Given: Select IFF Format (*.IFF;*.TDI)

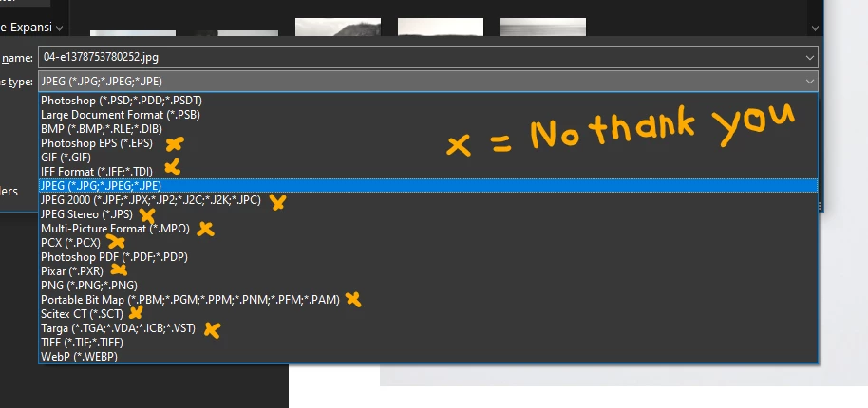Looking at the screenshot, I should tap(428, 172).
